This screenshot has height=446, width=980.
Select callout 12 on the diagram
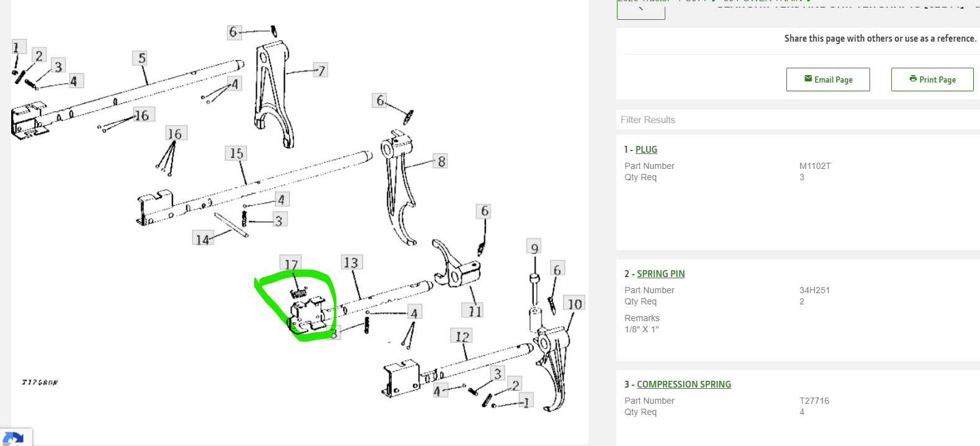tap(462, 336)
